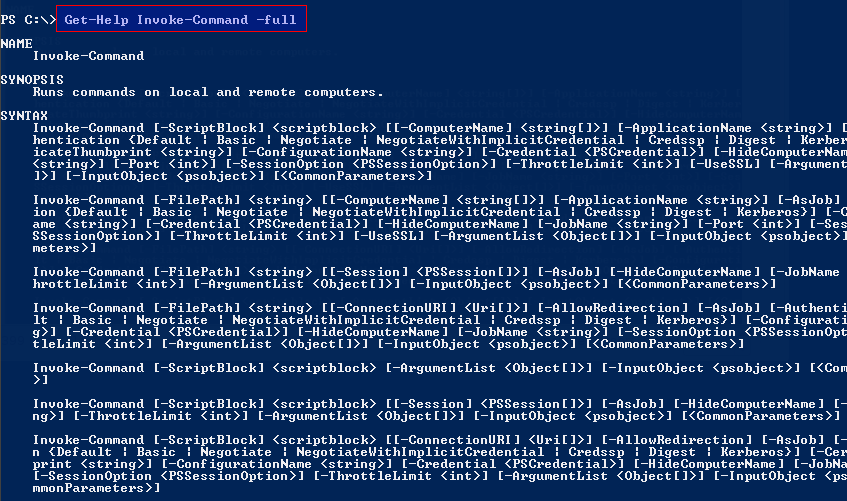The height and width of the screenshot is (501, 847).
Task: Click the Invoke-Command name under NAME
Action: (x=88, y=56)
